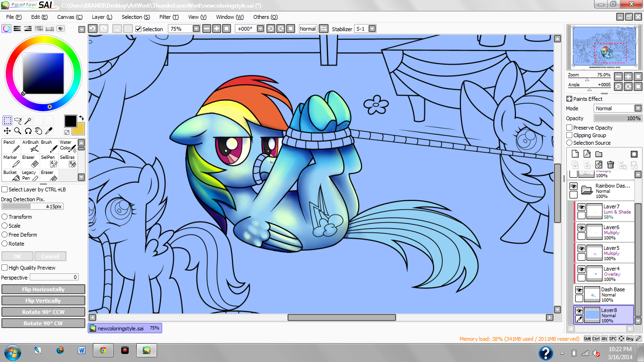Viewport: 644px width, 362px height.
Task: Create a new linework layer
Action: tap(587, 154)
